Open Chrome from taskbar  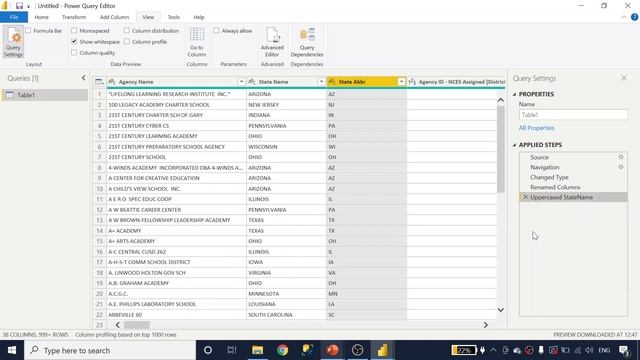pos(282,350)
